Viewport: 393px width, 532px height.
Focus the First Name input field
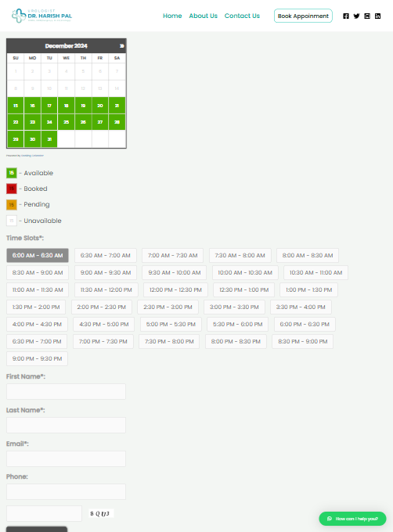(x=67, y=391)
